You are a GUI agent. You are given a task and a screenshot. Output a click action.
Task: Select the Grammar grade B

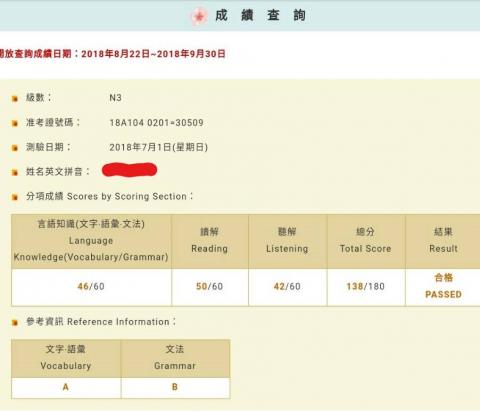(x=175, y=387)
